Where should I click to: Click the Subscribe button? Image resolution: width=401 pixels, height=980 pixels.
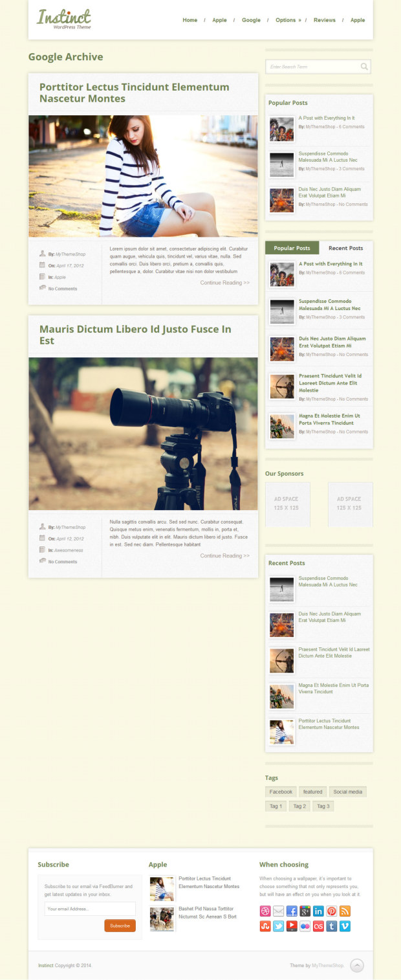[120, 926]
